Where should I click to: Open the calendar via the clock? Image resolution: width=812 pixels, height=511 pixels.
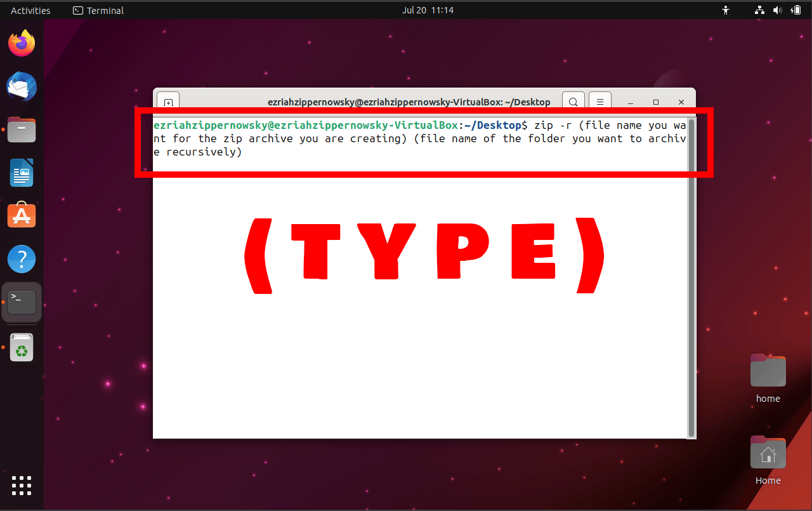[428, 10]
